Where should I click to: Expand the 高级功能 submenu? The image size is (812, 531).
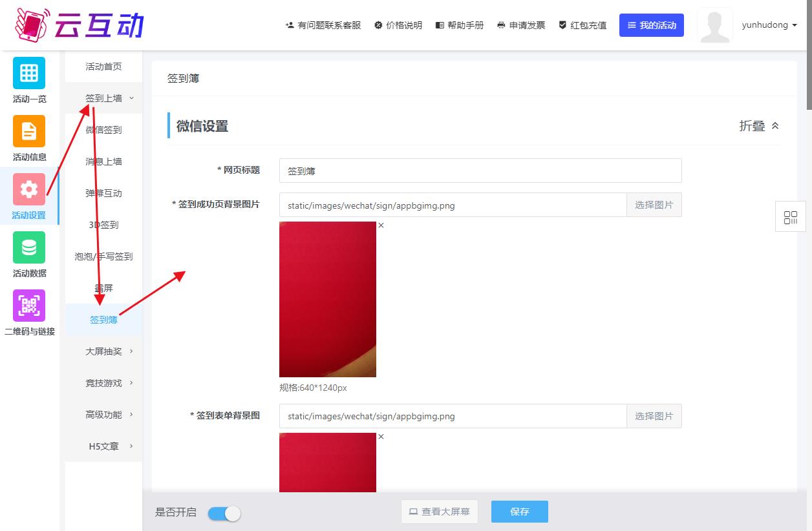[104, 415]
